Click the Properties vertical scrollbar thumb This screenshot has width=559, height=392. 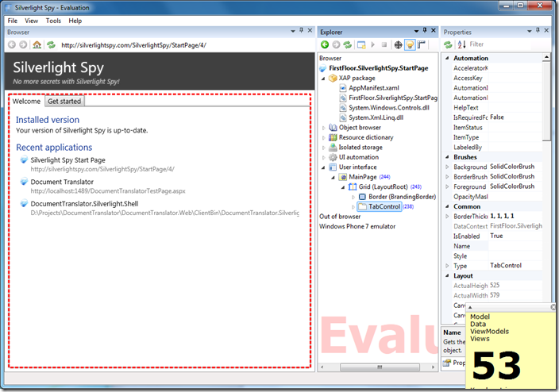click(546, 102)
